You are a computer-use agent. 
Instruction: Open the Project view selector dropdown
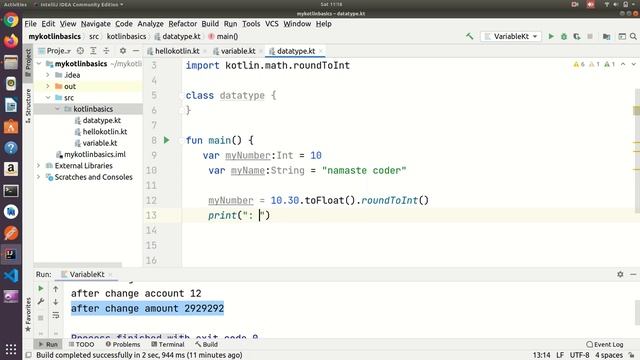(55, 51)
